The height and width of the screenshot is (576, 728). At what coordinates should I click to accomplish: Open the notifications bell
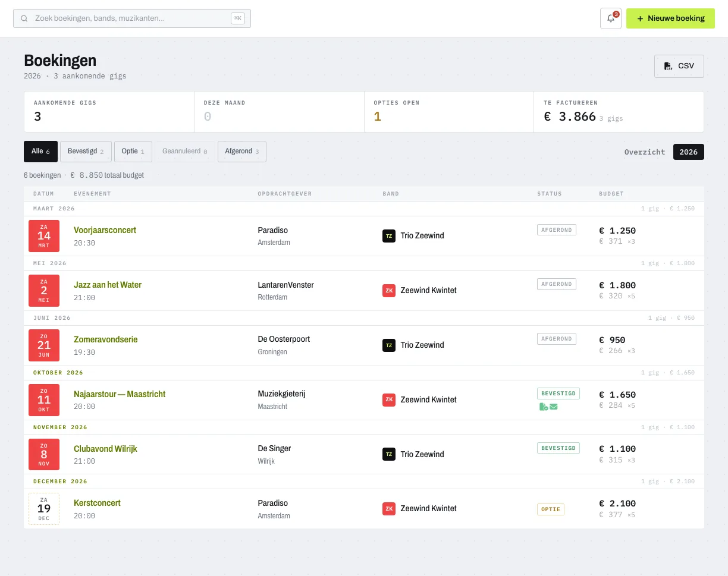pos(611,18)
